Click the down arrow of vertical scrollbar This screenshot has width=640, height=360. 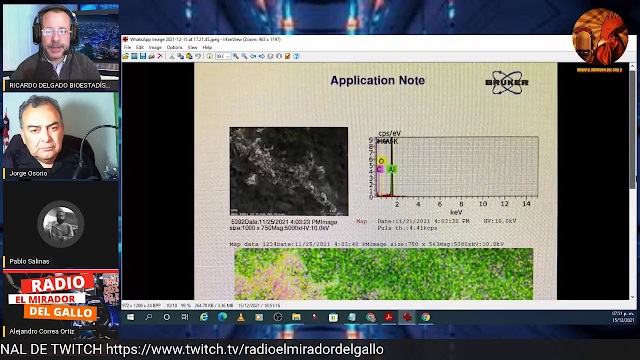632,297
